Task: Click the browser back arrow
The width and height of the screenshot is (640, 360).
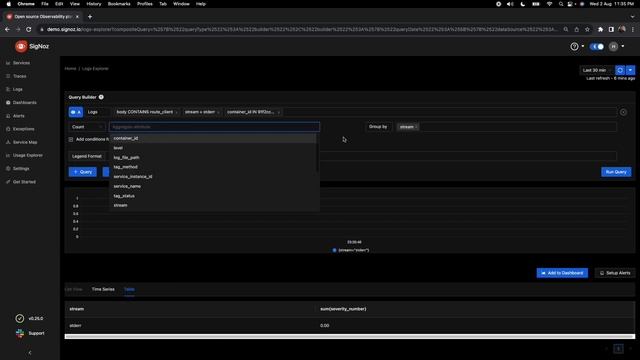Action: point(7,29)
